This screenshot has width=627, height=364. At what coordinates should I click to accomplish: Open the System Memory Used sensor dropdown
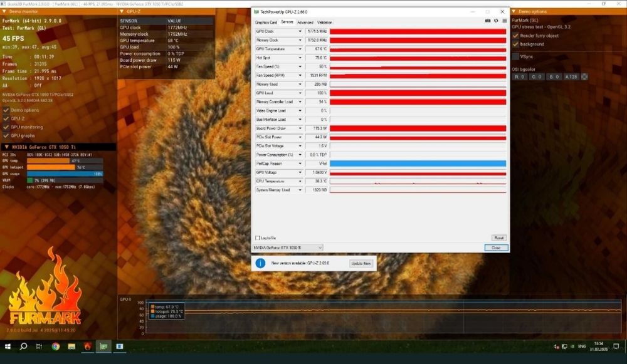[x=300, y=190]
